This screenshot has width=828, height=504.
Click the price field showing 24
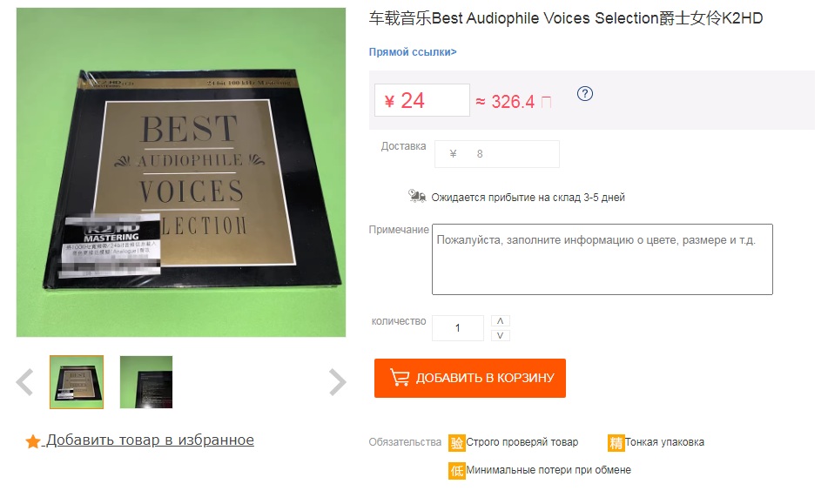tap(422, 100)
